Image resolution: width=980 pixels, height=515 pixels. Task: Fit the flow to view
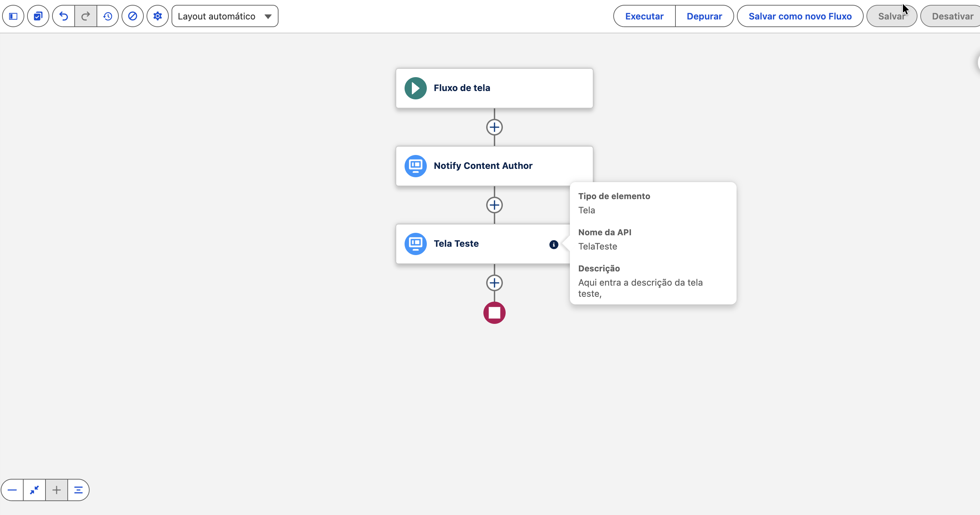pyautogui.click(x=34, y=490)
